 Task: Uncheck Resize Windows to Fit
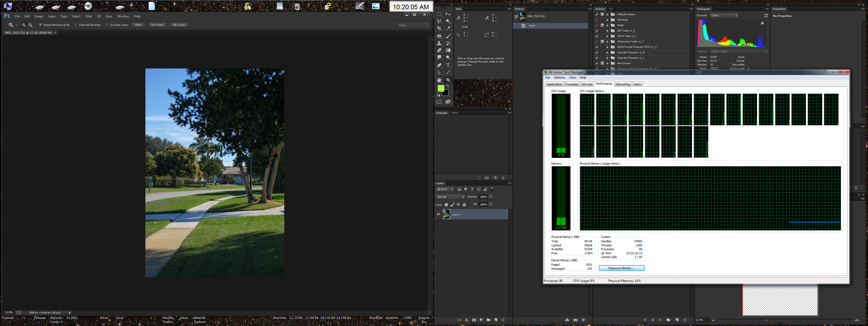[x=41, y=25]
